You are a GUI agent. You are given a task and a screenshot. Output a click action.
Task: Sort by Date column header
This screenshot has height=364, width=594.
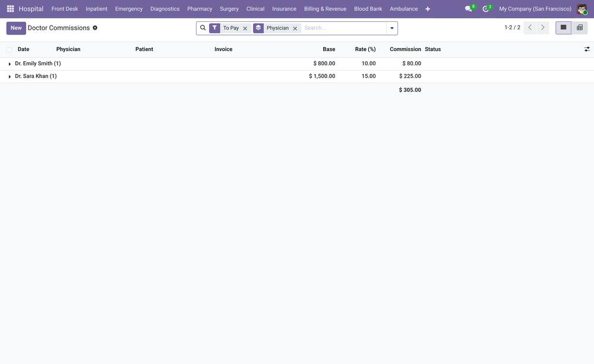click(x=24, y=49)
